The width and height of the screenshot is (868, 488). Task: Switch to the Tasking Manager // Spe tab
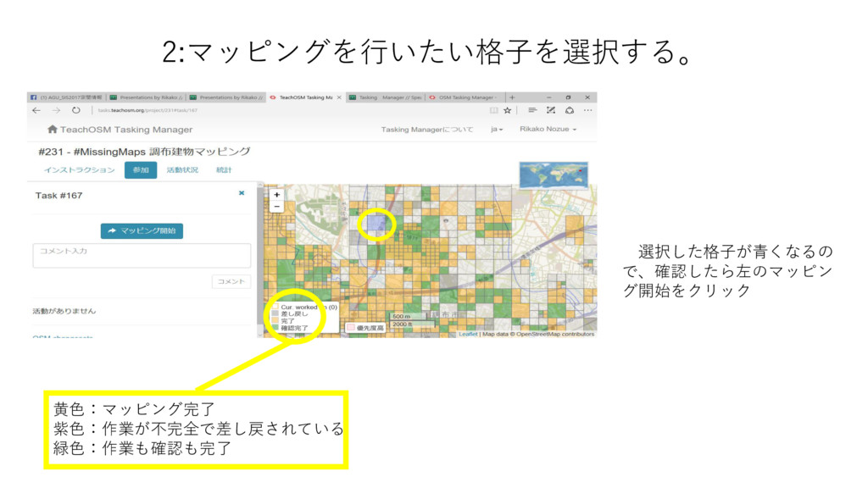(x=386, y=97)
